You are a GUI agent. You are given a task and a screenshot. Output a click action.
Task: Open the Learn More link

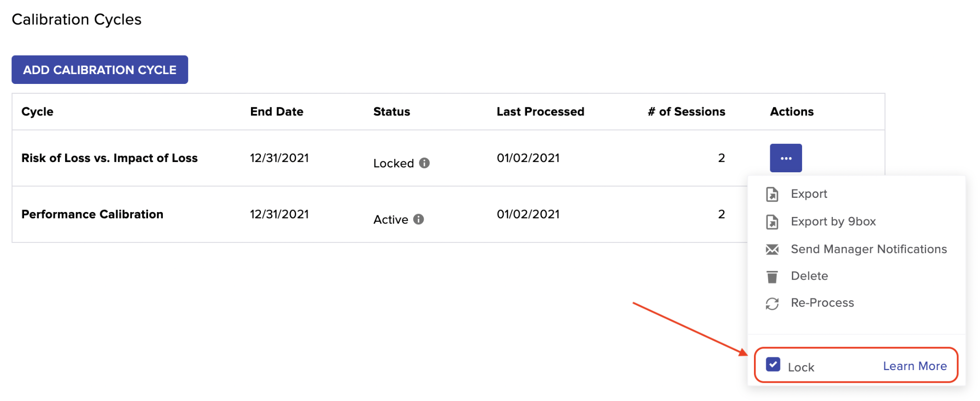click(915, 366)
